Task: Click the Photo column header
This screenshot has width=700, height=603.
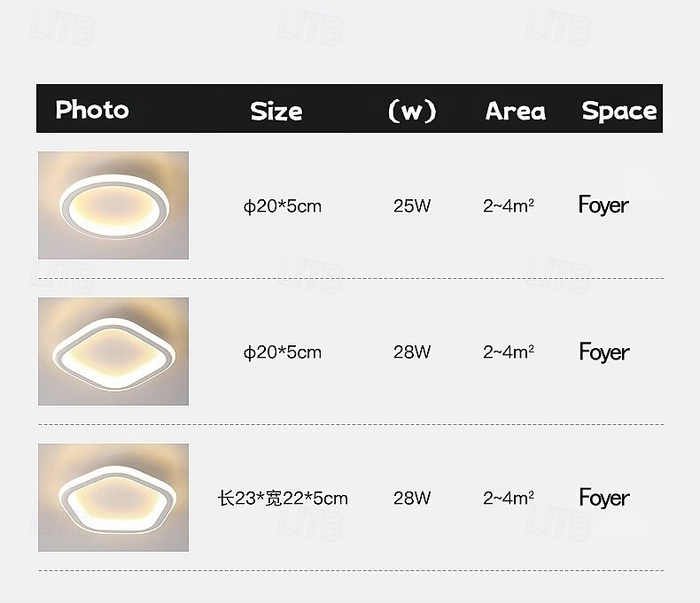Action: 92,110
